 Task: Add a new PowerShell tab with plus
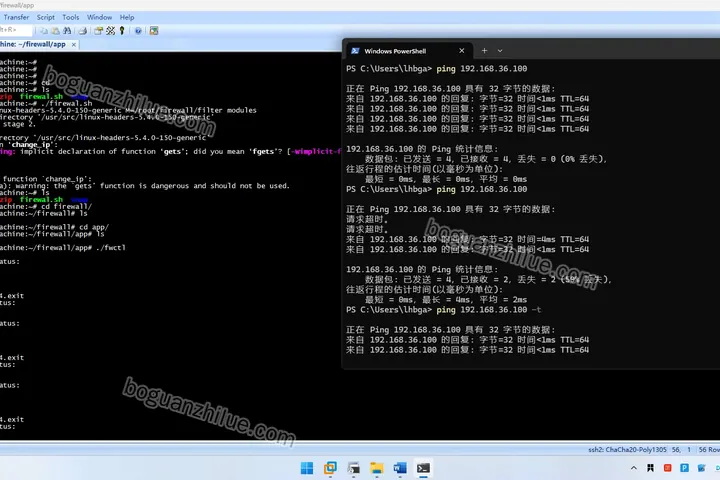[484, 51]
